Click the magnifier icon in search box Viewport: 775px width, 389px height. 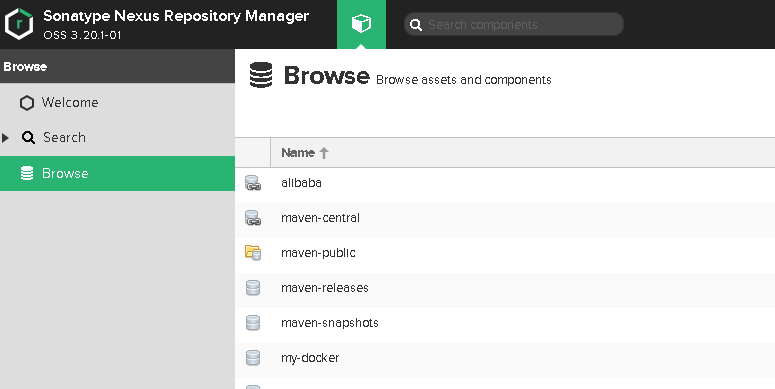coord(416,25)
